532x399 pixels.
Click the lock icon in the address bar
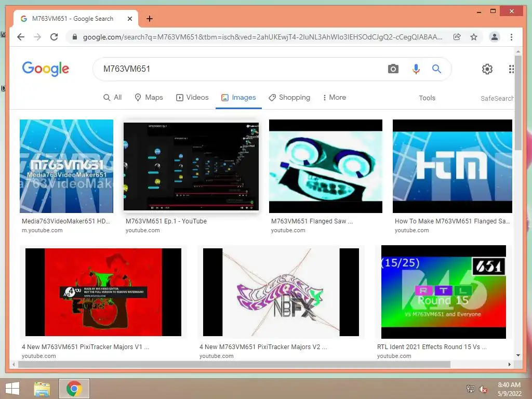75,37
